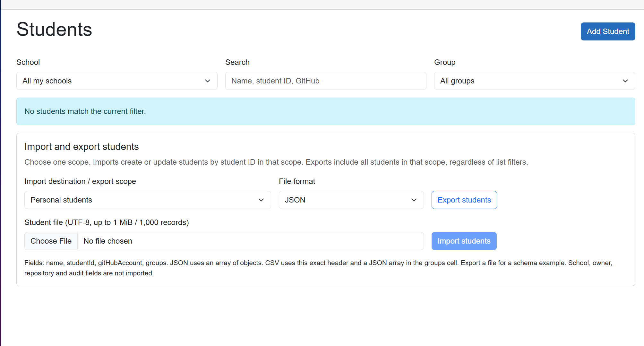Click the 'No file chosen' text

(108, 241)
